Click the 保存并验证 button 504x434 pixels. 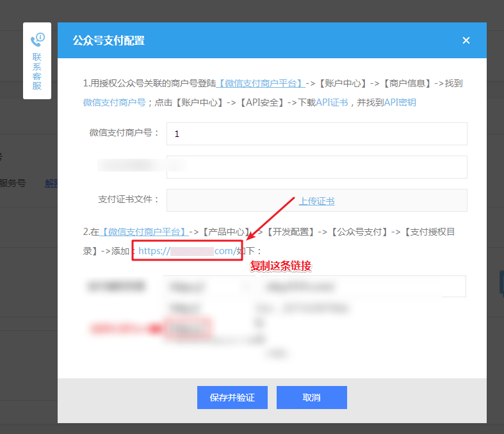[x=232, y=398]
